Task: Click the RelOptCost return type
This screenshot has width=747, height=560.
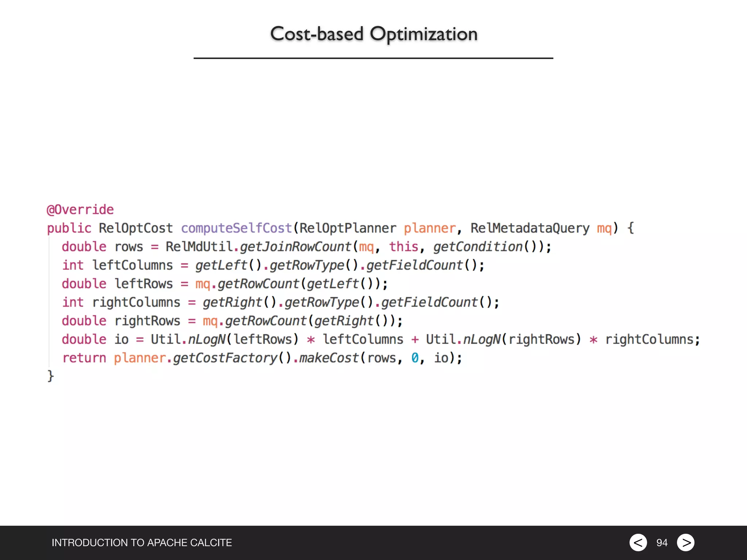Action: click(136, 228)
